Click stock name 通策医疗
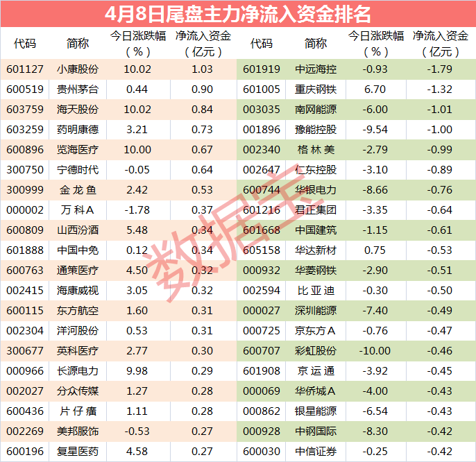The image size is (476, 462). [x=78, y=271]
